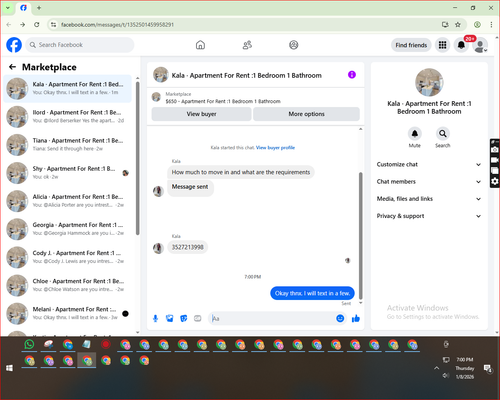Open Georgia apartment conversation
This screenshot has height=400, width=500.
(x=68, y=229)
